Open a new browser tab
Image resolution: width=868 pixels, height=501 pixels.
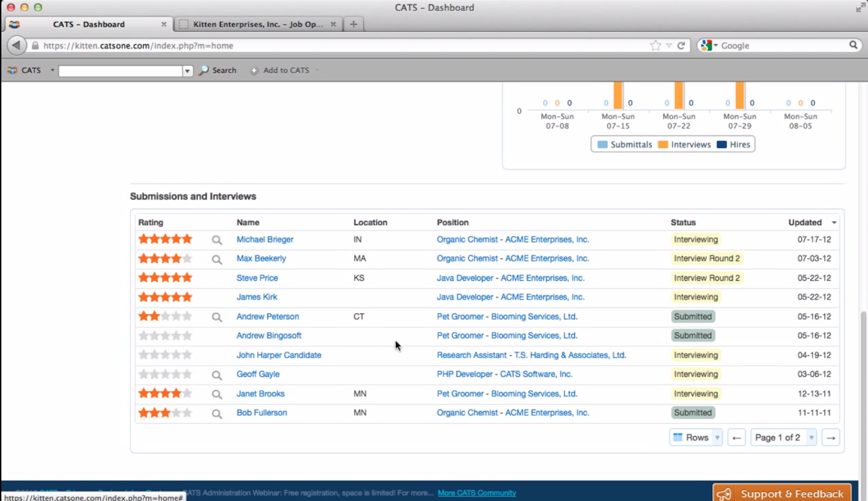click(x=353, y=24)
